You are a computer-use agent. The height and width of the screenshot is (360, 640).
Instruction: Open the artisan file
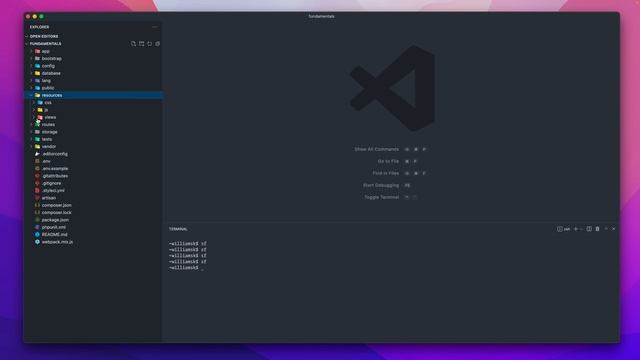(x=94, y=198)
